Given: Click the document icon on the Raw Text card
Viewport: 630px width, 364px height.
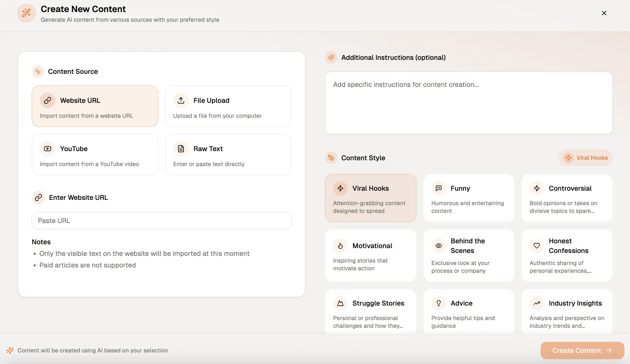Looking at the screenshot, I should (181, 148).
